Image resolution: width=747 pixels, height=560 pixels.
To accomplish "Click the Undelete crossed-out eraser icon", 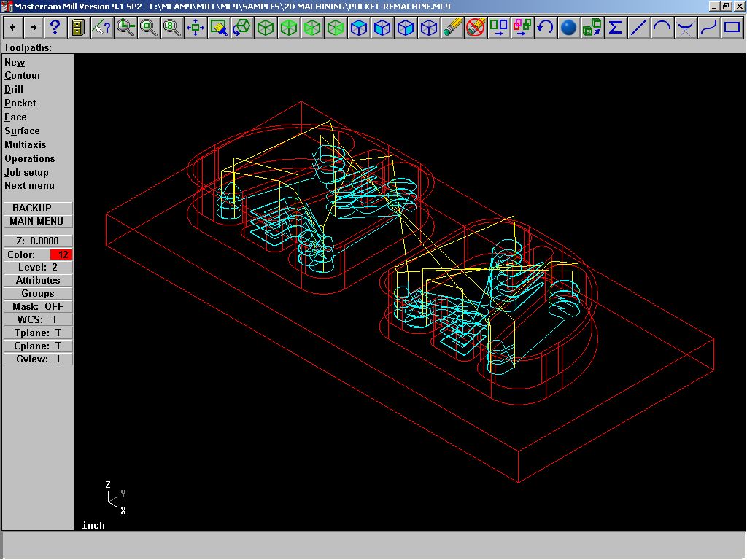I will pos(476,28).
